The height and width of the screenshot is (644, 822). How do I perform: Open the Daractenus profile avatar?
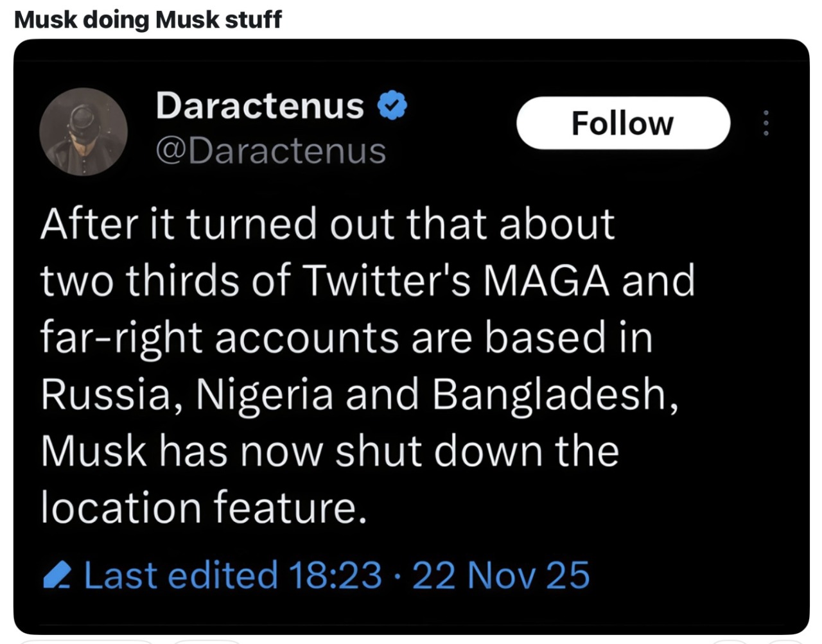click(83, 132)
